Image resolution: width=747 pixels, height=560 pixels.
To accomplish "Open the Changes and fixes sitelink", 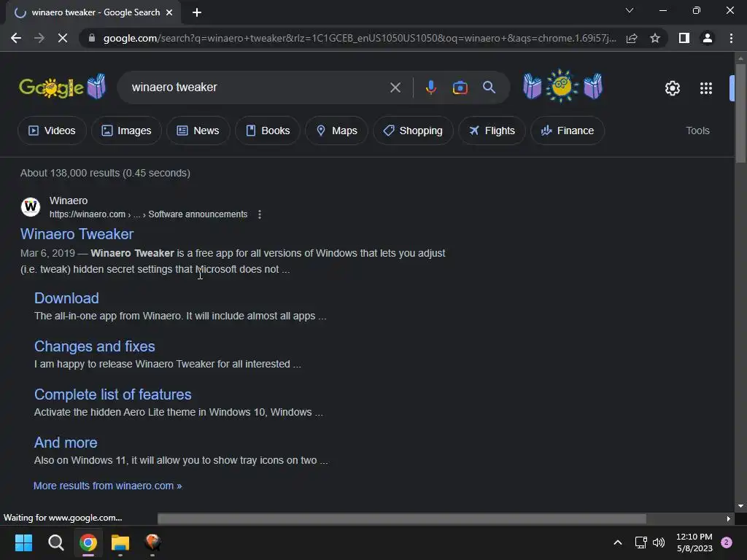I will pyautogui.click(x=94, y=346).
